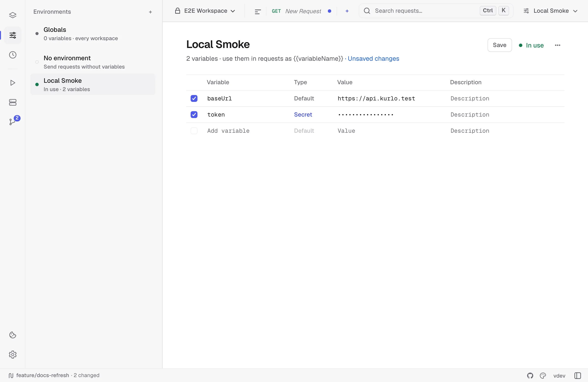Open the mock servers icon in sidebar
The height and width of the screenshot is (382, 588).
(x=12, y=102)
